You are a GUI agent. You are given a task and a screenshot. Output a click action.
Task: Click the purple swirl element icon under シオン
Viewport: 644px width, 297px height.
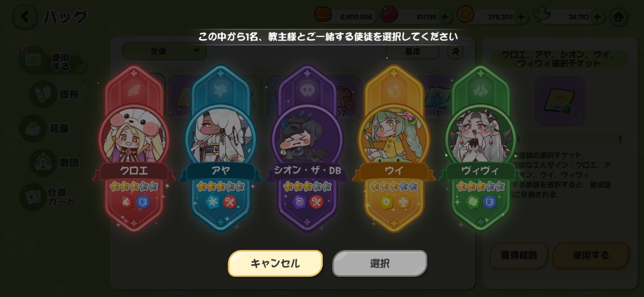click(x=299, y=202)
